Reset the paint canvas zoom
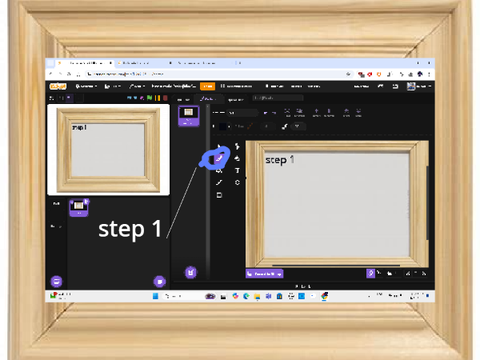The height and width of the screenshot is (360, 480). point(416,273)
